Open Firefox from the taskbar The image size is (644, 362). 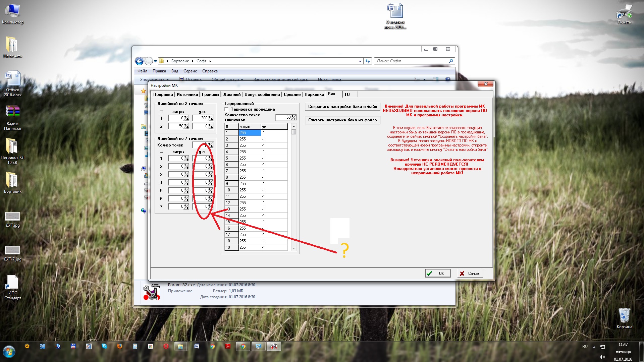[119, 346]
